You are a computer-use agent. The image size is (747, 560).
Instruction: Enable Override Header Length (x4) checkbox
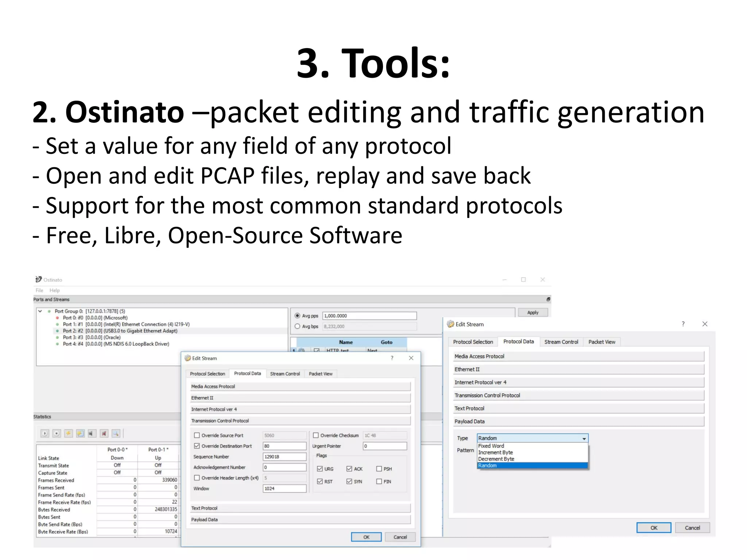[197, 478]
